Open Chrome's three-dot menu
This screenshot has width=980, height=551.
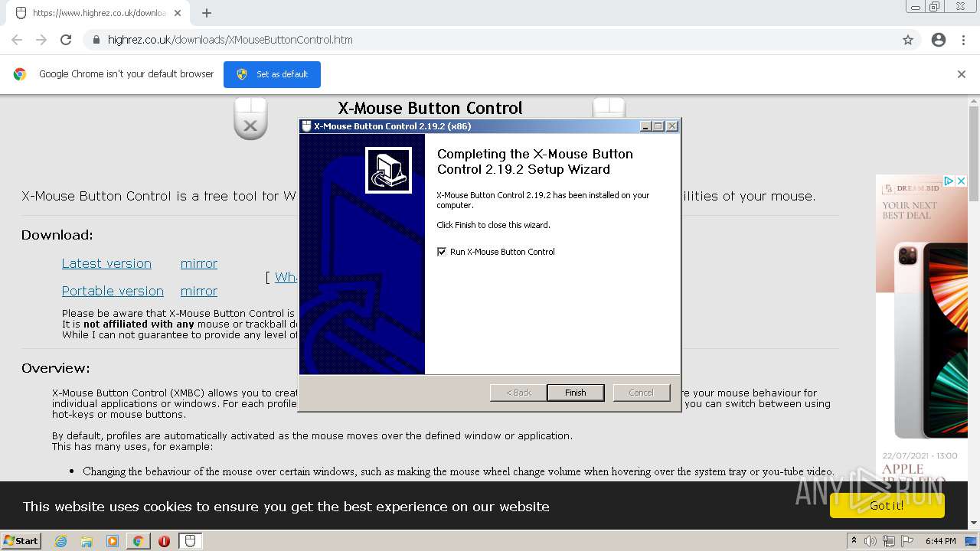[x=963, y=40]
